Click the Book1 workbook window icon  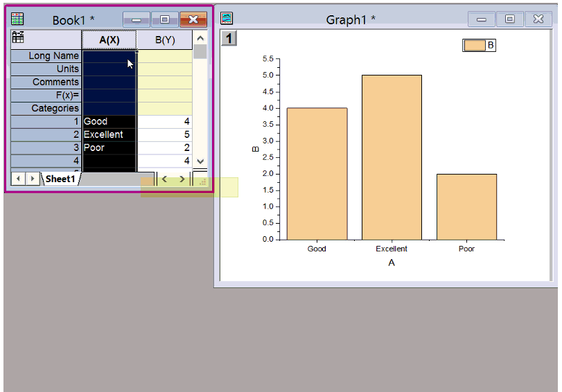[18, 19]
